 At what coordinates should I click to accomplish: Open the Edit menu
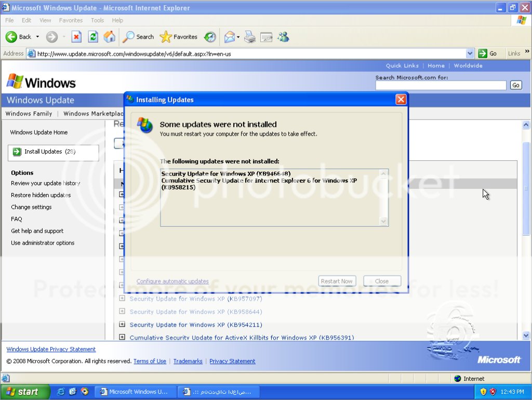click(x=26, y=20)
